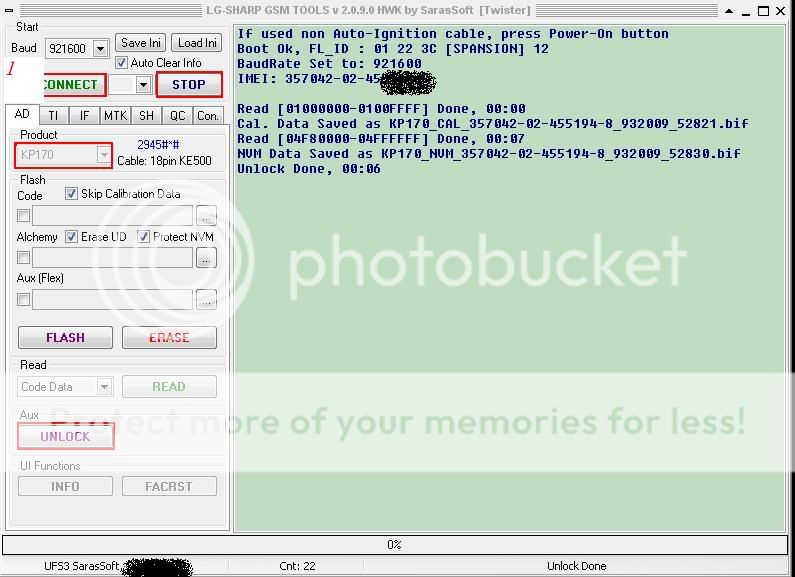Switch to the QC tab
Image resolution: width=795 pixels, height=577 pixels.
[x=177, y=116]
